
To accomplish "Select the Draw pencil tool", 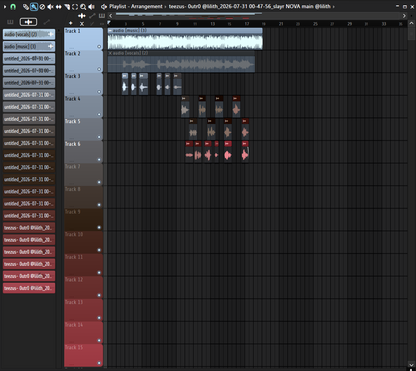I will click(26, 7).
